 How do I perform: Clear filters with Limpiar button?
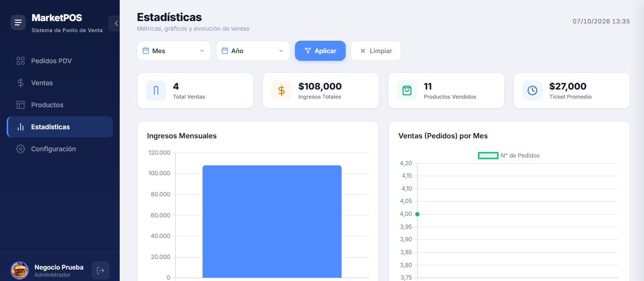[x=376, y=51]
